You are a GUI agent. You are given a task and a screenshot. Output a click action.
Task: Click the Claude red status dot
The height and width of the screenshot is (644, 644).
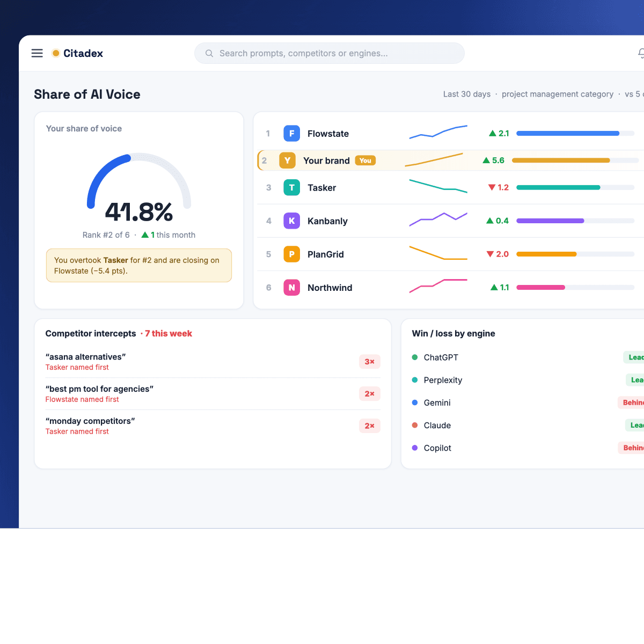tap(415, 425)
